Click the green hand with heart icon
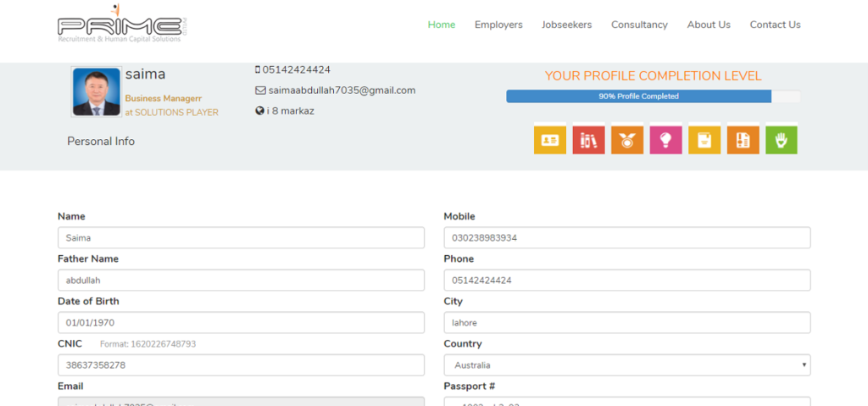The height and width of the screenshot is (406, 868). 781,141
